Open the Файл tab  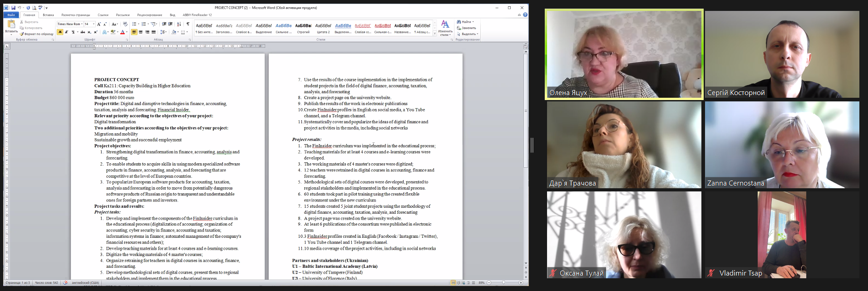click(x=11, y=15)
